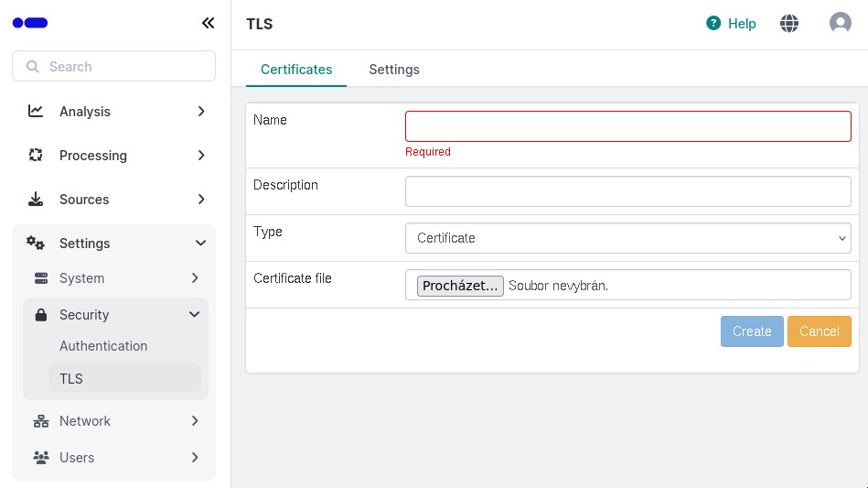The image size is (868, 488).
Task: Click the 'Certificate file' label
Action: 293,278
